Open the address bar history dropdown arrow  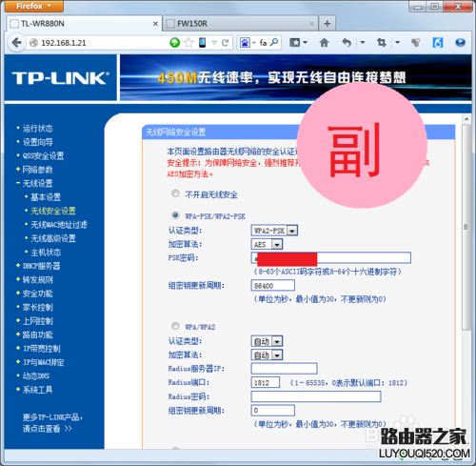click(214, 43)
